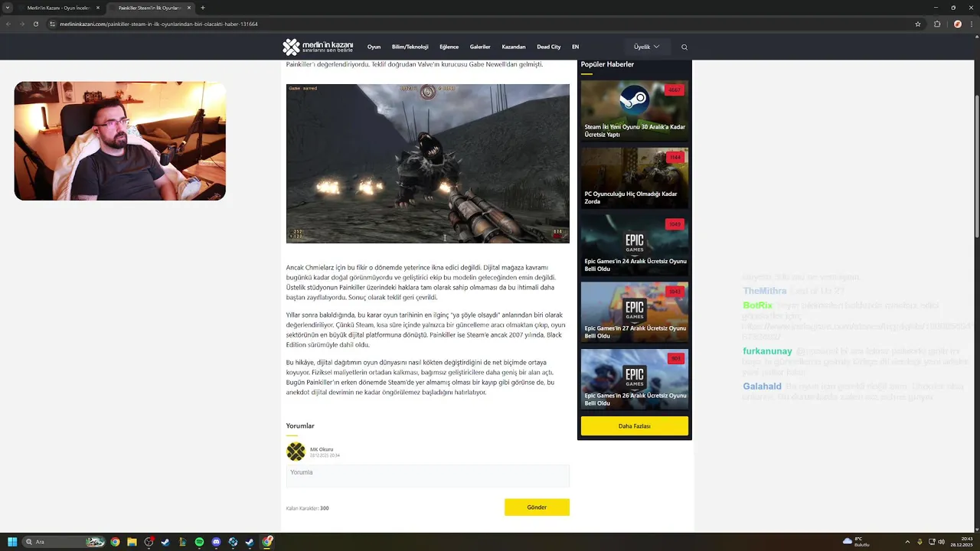
Task: Open the Galeriler menu item
Action: pyautogui.click(x=480, y=47)
